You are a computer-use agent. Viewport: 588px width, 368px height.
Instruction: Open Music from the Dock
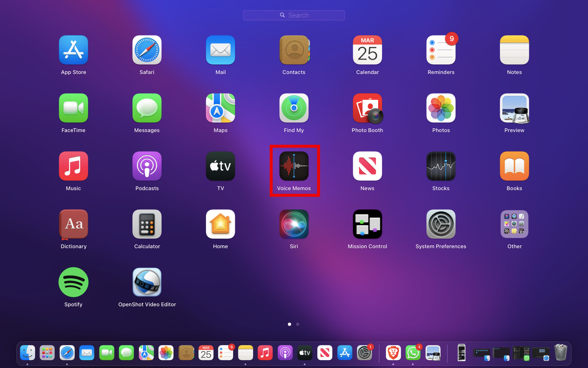265,353
